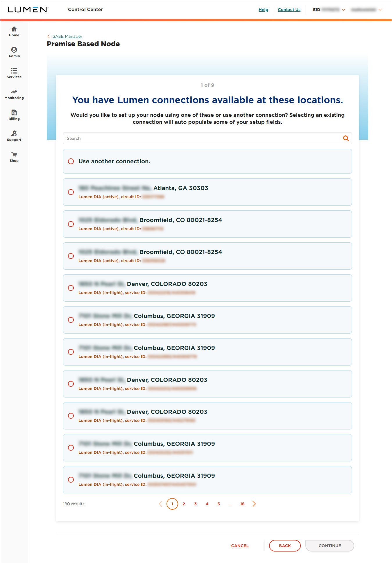The height and width of the screenshot is (564, 392).
Task: Click the 'Control Center' header text
Action: tap(85, 9)
